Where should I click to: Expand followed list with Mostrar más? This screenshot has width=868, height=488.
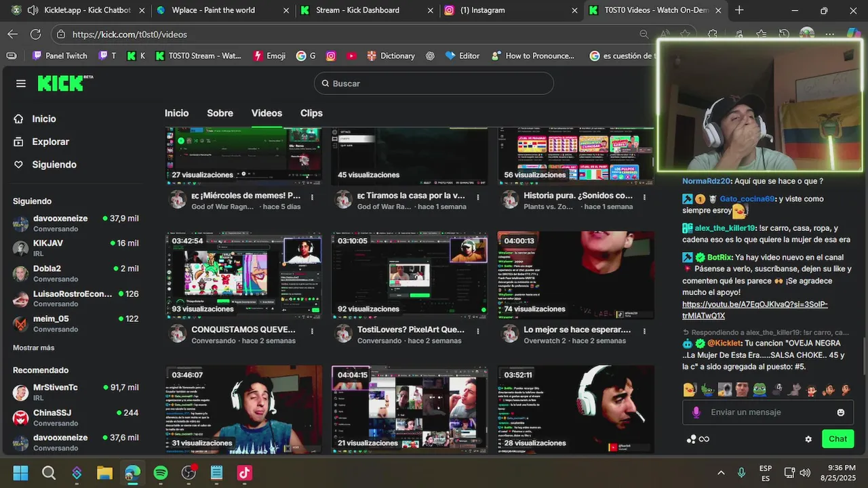[33, 348]
